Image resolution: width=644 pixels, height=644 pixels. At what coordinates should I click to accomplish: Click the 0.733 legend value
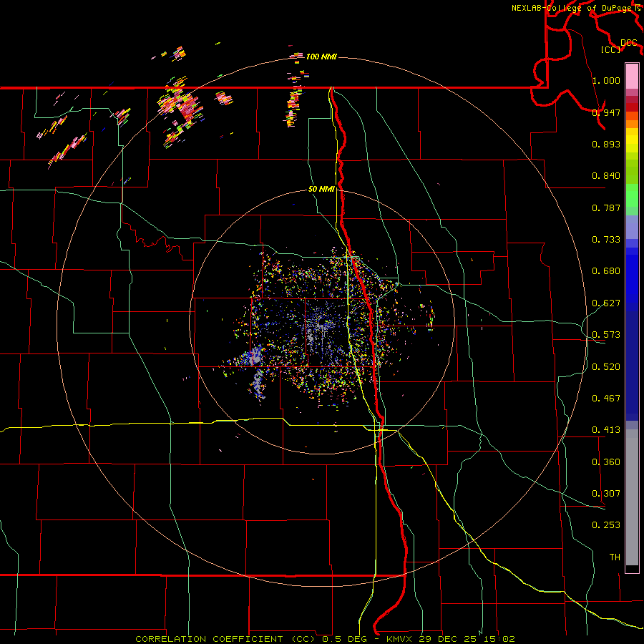pos(606,240)
